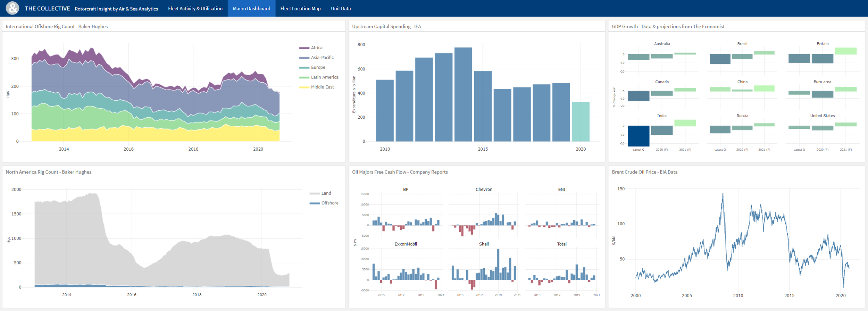Click the 2020 teal capital spending bar
868x311 pixels.
tap(581, 121)
